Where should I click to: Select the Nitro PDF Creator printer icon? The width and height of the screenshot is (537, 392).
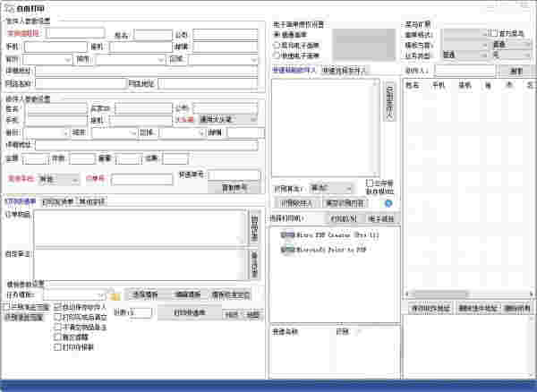point(287,234)
